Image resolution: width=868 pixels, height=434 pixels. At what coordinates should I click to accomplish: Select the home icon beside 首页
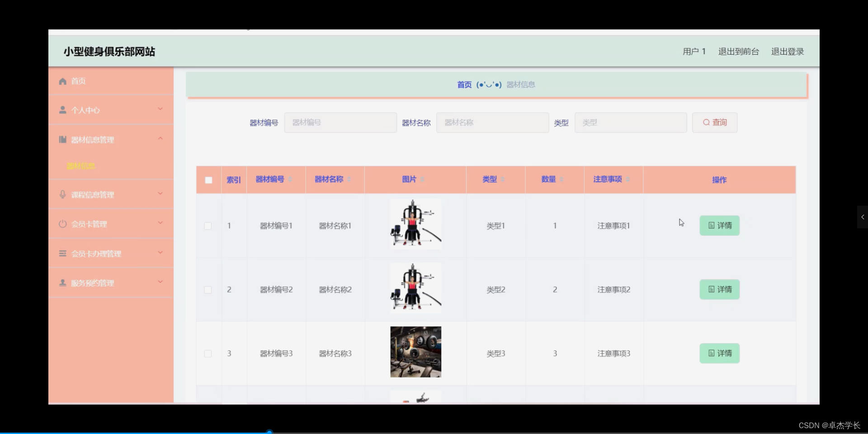[x=62, y=81]
